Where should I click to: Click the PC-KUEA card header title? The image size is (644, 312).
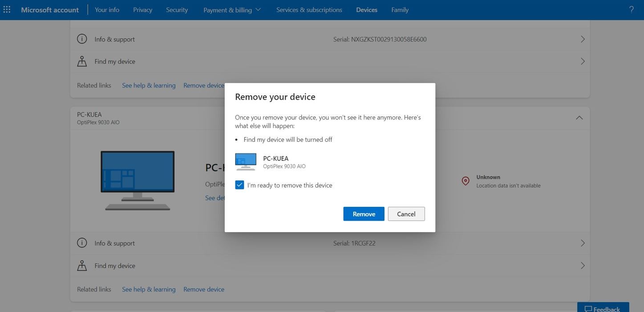point(89,115)
